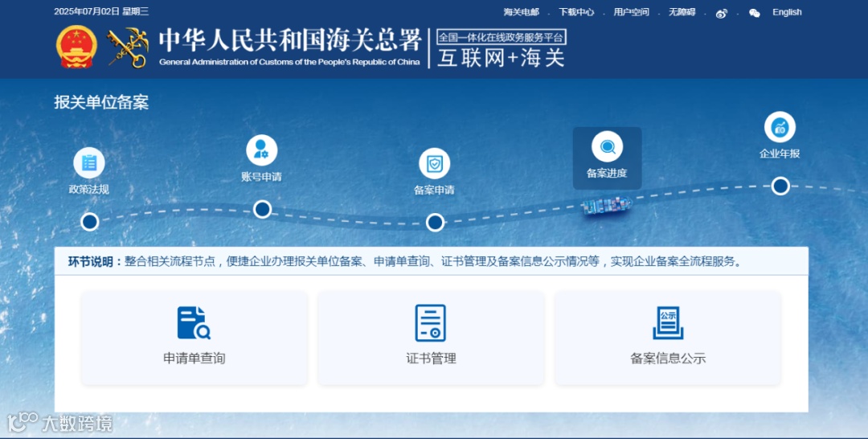Select the route node under 备案申请
The width and height of the screenshot is (868, 439).
click(x=435, y=223)
